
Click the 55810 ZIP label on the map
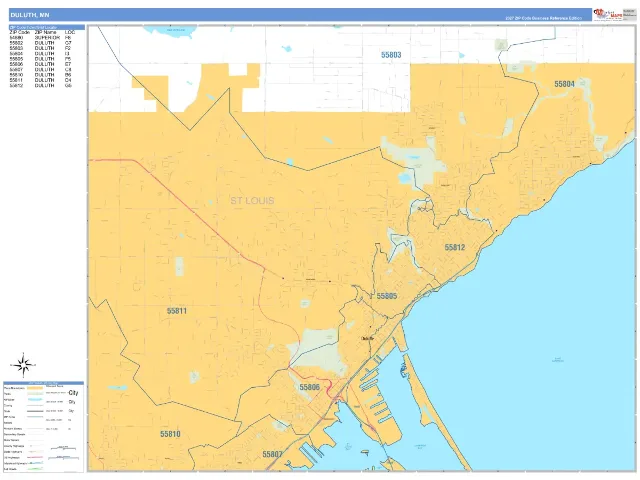(x=170, y=434)
